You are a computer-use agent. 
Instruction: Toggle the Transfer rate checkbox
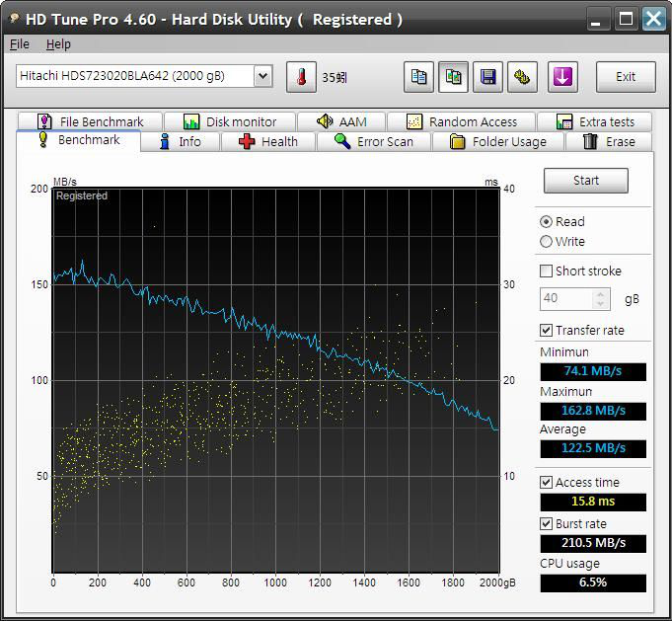546,330
